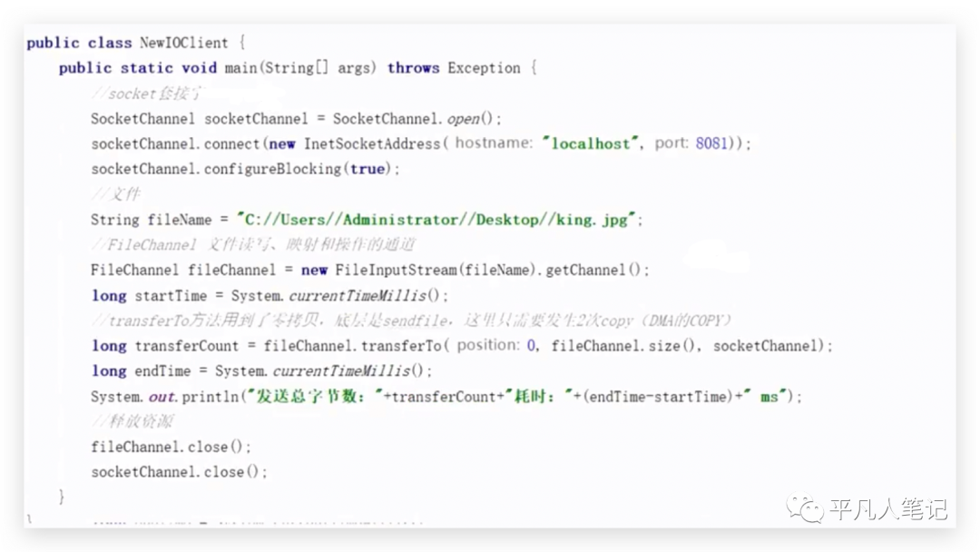Click the king.jpg file path string

438,220
